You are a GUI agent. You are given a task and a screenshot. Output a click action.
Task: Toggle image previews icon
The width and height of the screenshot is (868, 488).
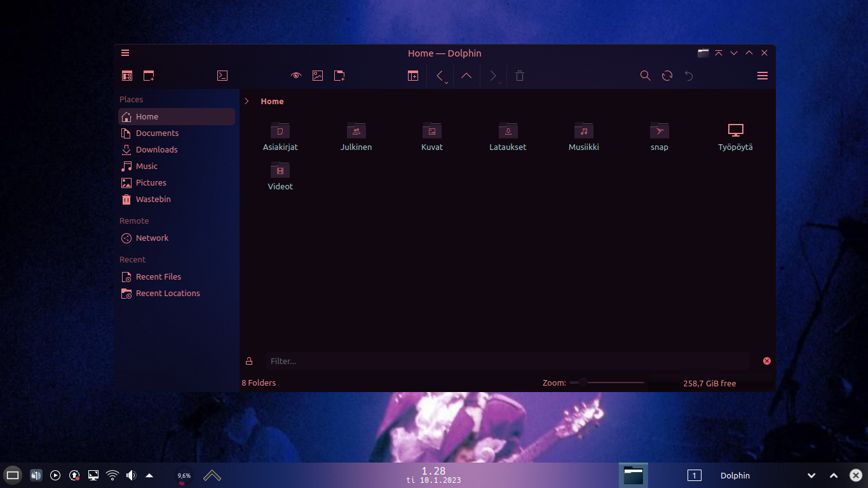click(x=318, y=76)
